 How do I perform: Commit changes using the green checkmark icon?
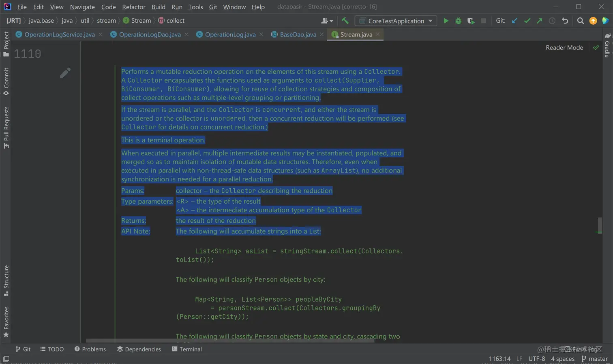(527, 21)
